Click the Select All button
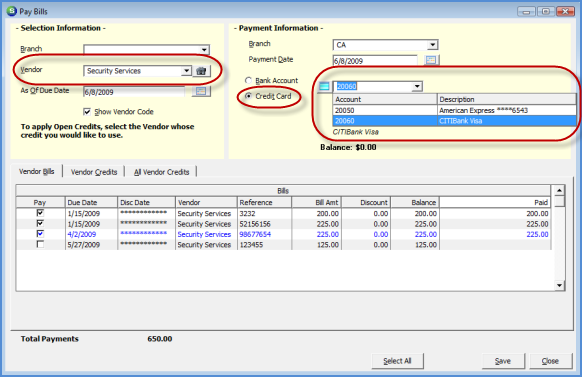Viewport: 582px width, 377px height. pos(397,361)
